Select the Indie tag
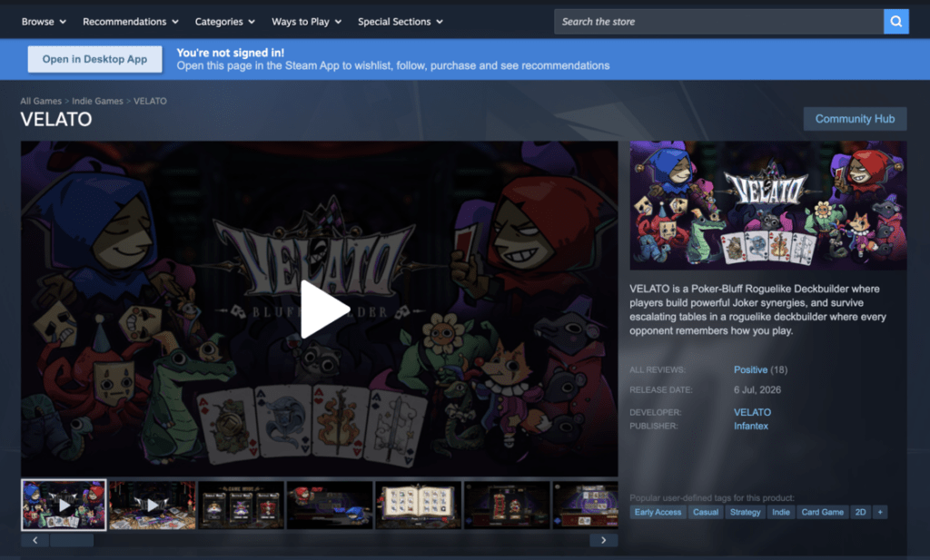Viewport: 930px width, 560px height. 780,512
